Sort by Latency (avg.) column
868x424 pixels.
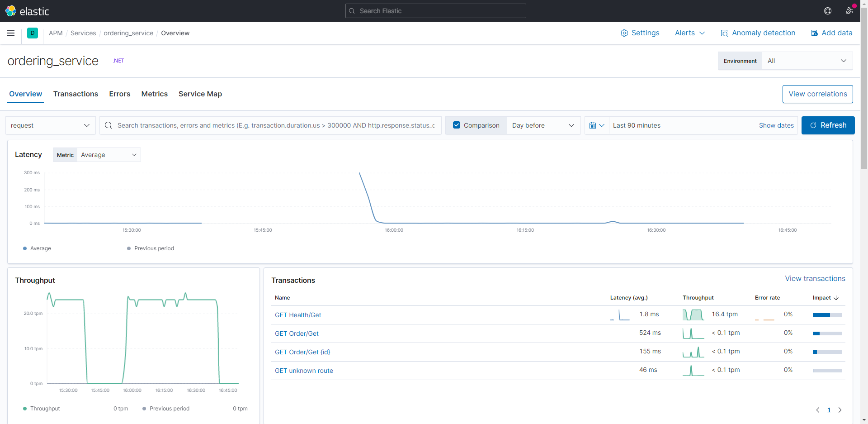pos(629,298)
